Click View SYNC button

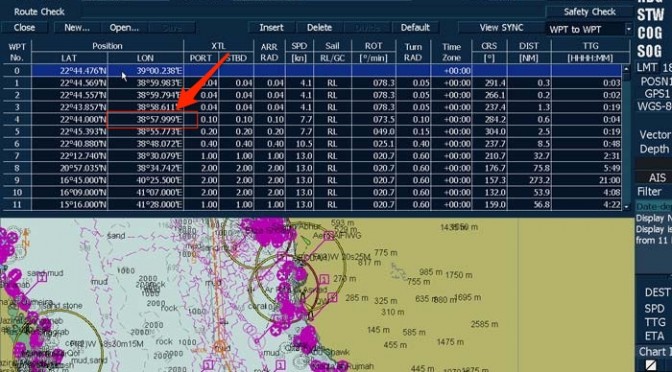[501, 28]
